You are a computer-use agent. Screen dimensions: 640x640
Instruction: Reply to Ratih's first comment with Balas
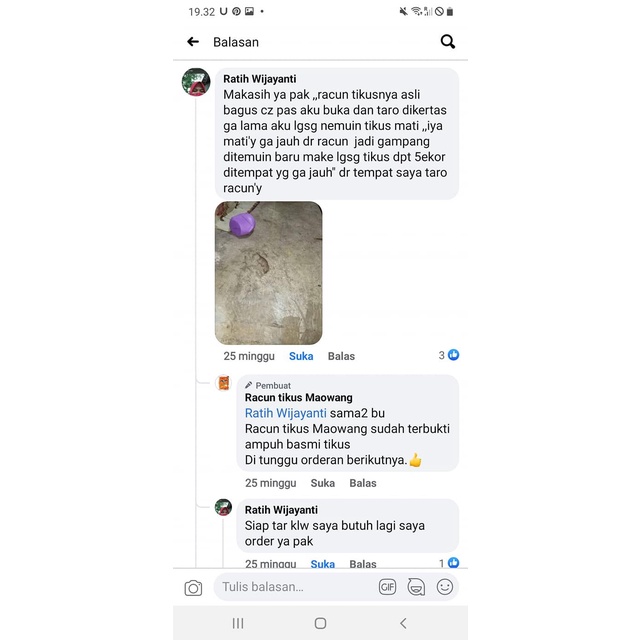[341, 356]
